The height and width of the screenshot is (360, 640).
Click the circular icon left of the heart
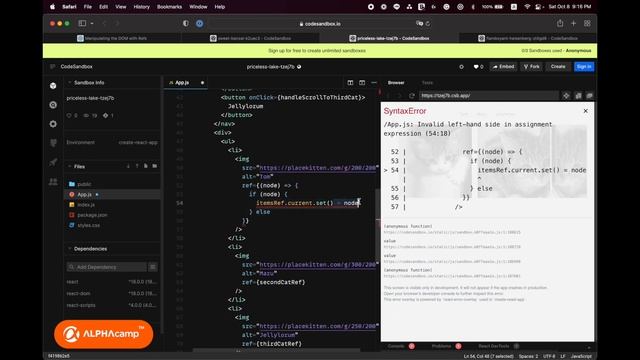tap(461, 67)
